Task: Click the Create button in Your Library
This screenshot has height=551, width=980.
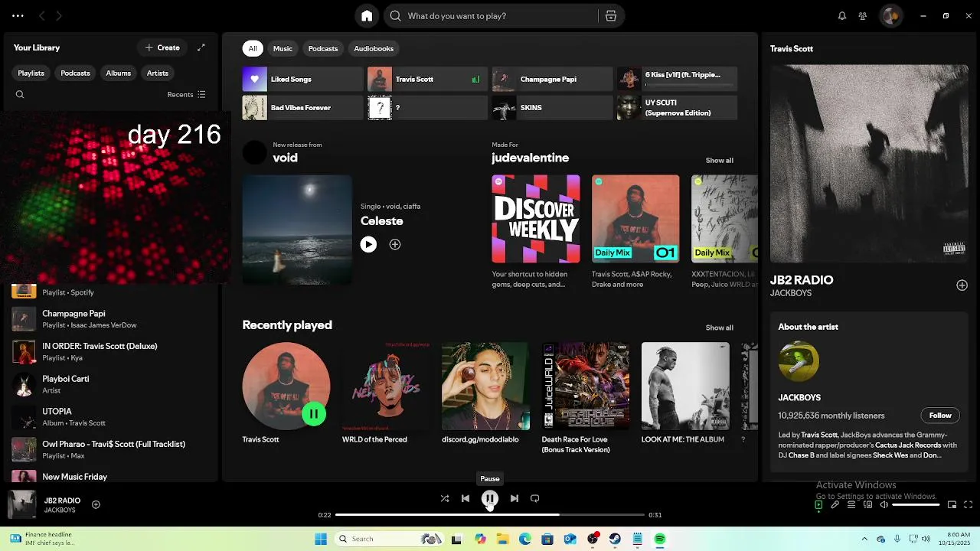Action: [162, 47]
